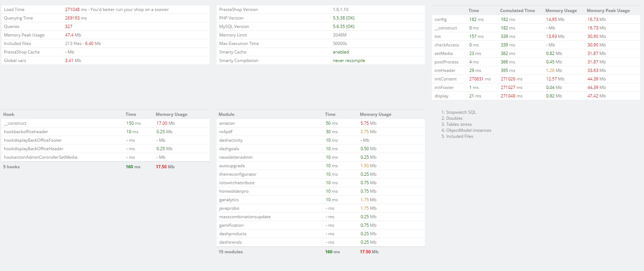Screen dimensions: 644x271
Task: Select the initContent row in timing table
Action: (x=536, y=79)
